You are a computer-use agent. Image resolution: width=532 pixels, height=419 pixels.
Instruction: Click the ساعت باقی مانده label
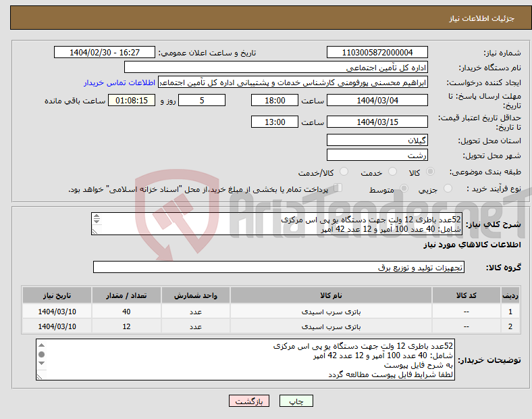(75, 101)
